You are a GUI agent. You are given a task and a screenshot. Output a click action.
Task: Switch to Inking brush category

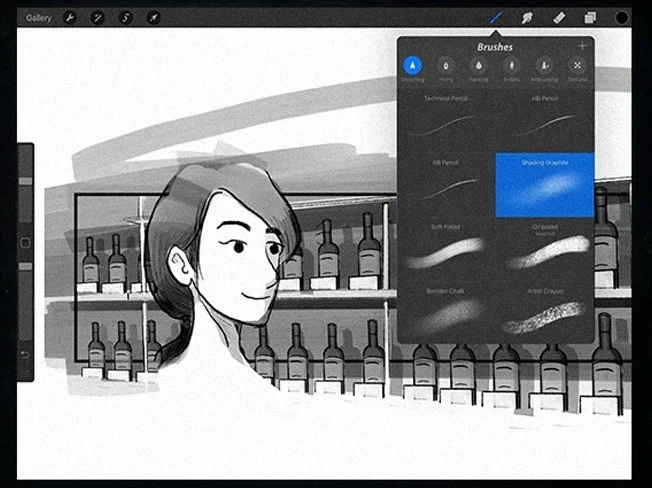(x=445, y=67)
